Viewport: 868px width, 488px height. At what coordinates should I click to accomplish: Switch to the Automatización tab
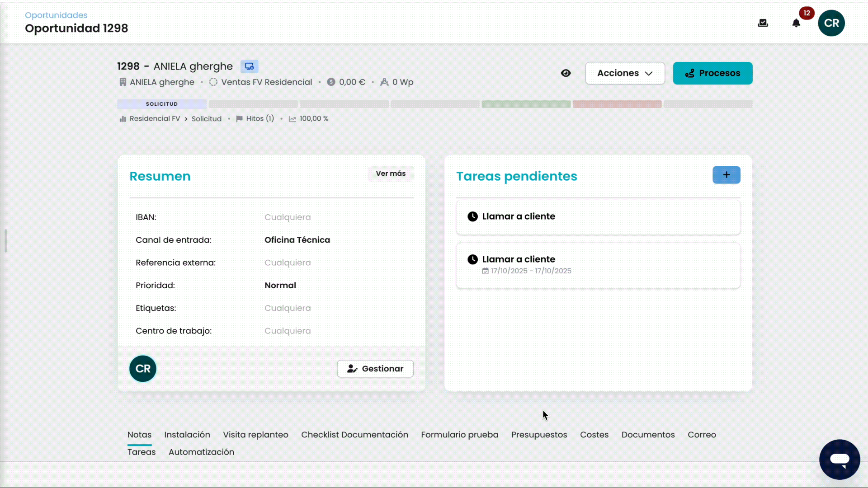click(x=201, y=452)
